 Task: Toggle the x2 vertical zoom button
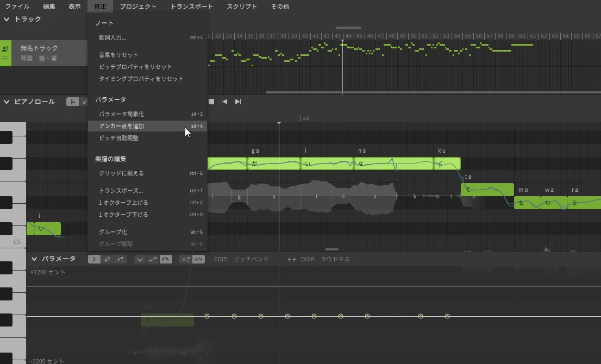click(185, 259)
